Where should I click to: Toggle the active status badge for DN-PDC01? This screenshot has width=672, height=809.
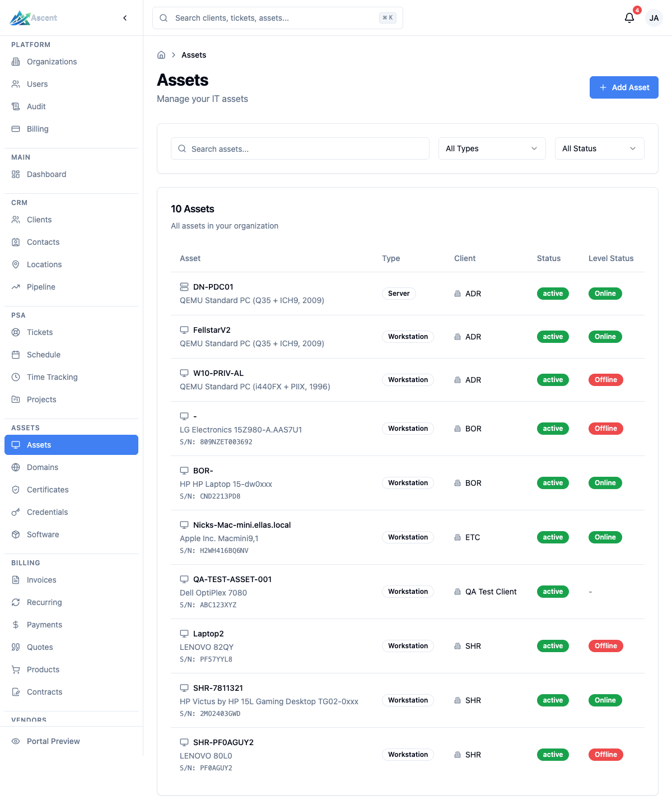pyautogui.click(x=552, y=293)
